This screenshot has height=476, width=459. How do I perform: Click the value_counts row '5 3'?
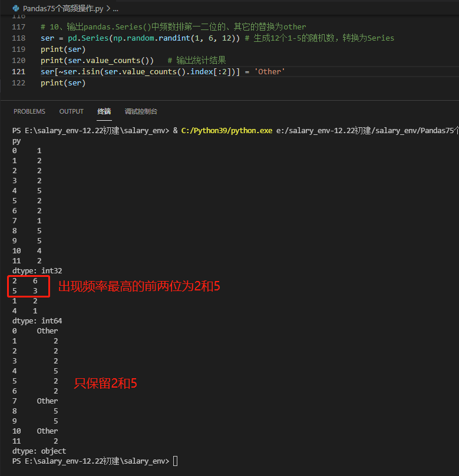[x=25, y=291]
